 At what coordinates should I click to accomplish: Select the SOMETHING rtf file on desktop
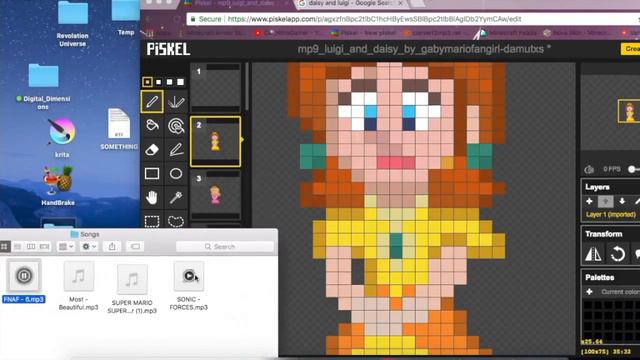119,129
